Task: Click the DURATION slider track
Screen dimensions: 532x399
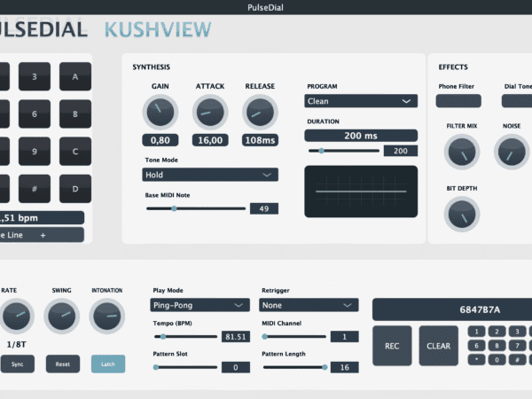Action: 344,151
